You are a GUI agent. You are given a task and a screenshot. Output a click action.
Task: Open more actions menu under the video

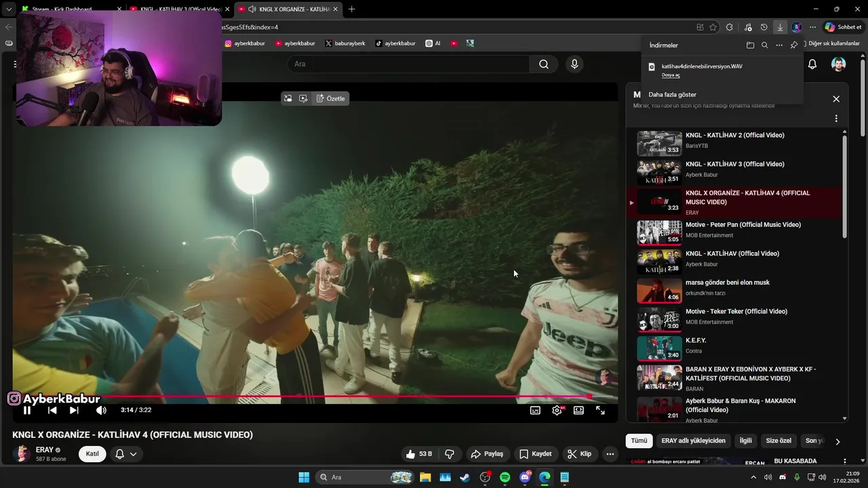tap(610, 454)
